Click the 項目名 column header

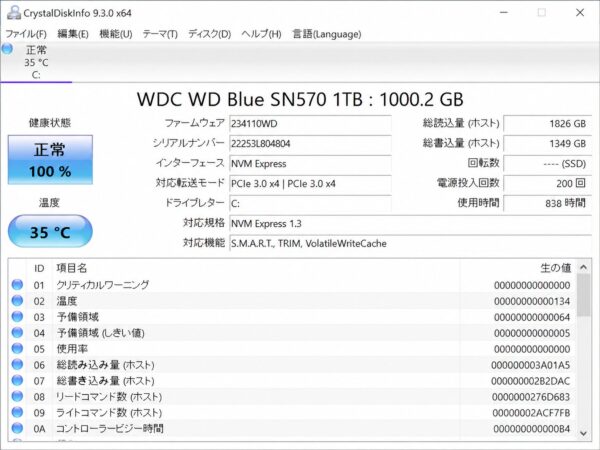pyautogui.click(x=72, y=268)
